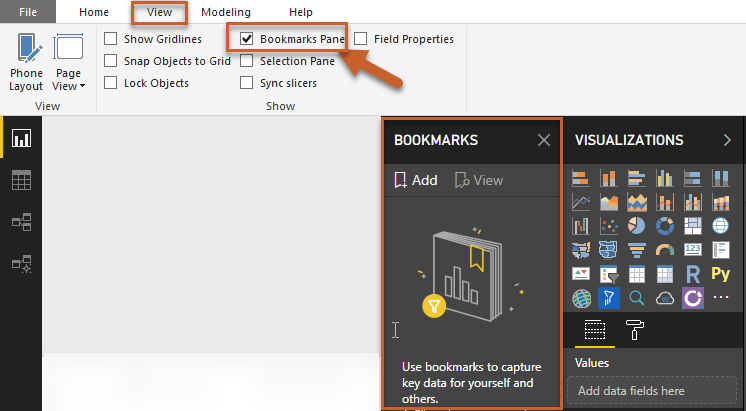Image resolution: width=746 pixels, height=411 pixels.
Task: Tick the Selection Pane checkbox
Action: tap(247, 61)
